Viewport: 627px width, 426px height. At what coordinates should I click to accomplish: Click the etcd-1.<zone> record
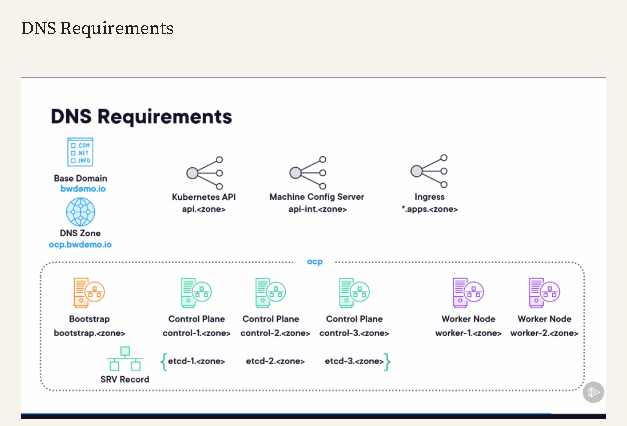point(196,361)
